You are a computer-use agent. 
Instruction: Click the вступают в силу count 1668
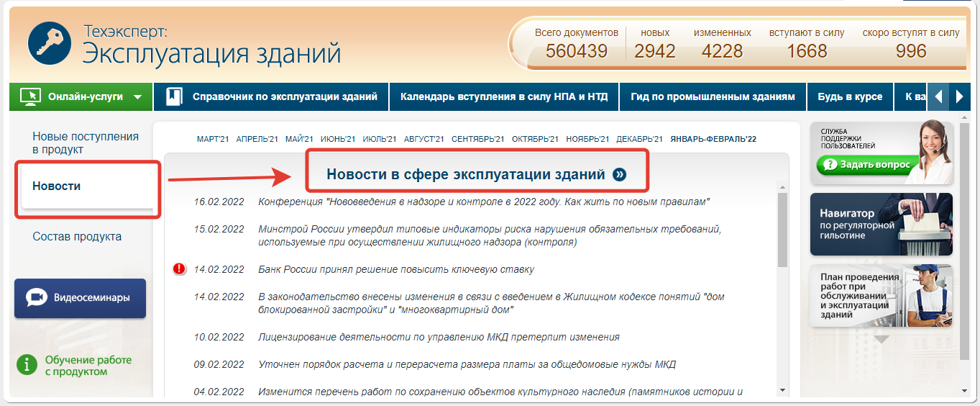(x=807, y=43)
